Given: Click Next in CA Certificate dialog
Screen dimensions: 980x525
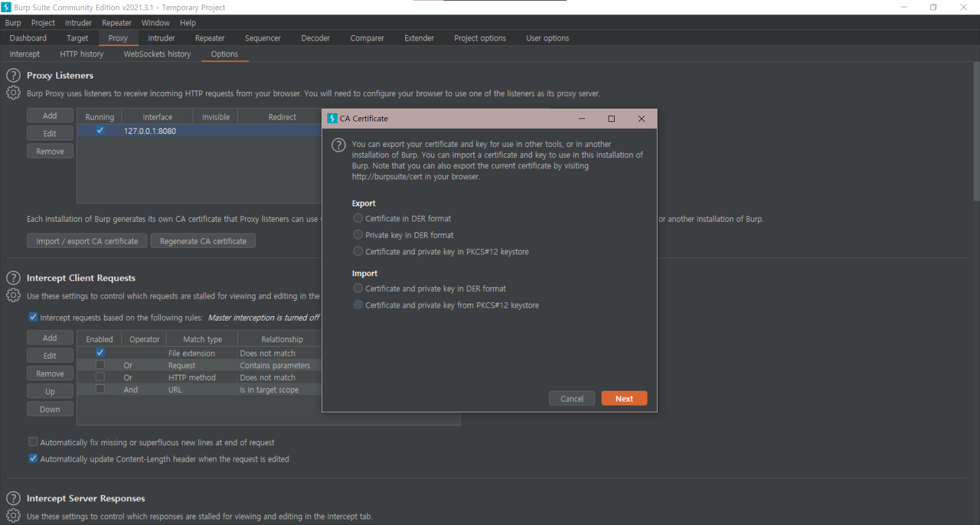Looking at the screenshot, I should click(624, 399).
